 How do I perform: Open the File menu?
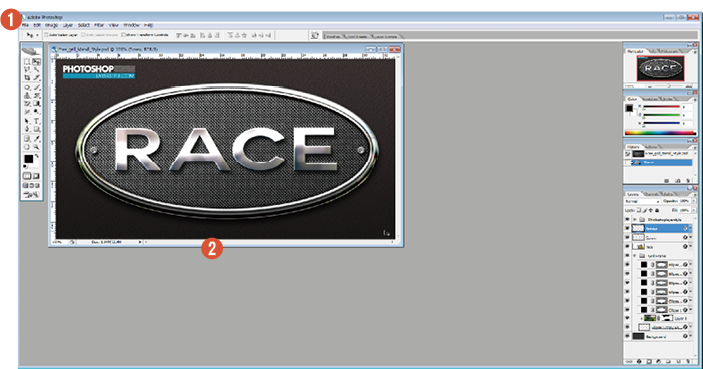click(x=26, y=25)
